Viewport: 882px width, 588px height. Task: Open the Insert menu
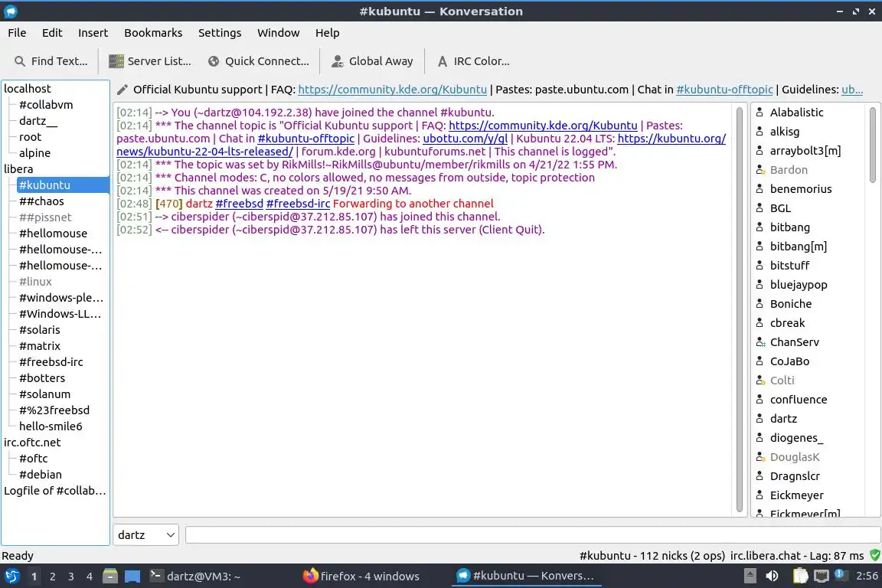click(x=93, y=33)
